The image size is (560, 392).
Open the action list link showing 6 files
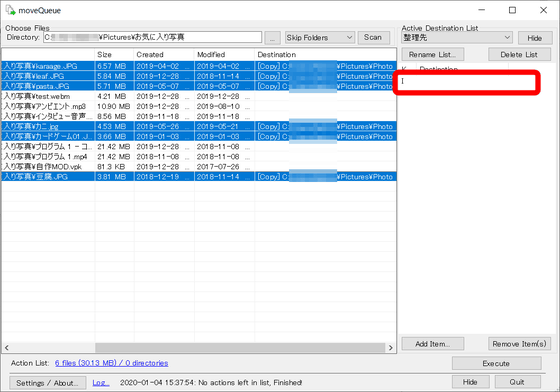click(111, 363)
